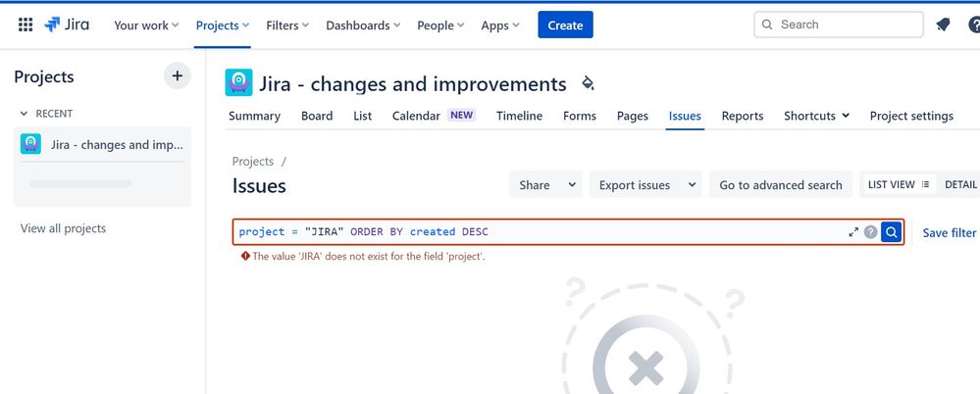Open Share dropdown button
The image size is (980, 394).
point(545,185)
